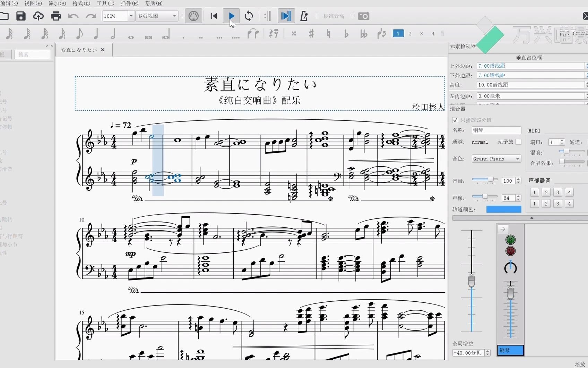Apply double sharp accidental
Viewport: 588px width, 368px height.
pos(294,34)
